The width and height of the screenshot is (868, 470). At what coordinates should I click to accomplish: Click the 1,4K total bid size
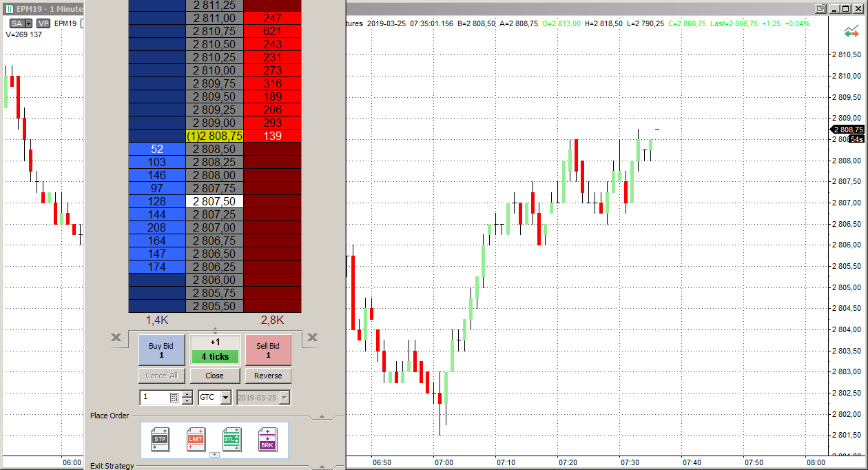click(156, 320)
